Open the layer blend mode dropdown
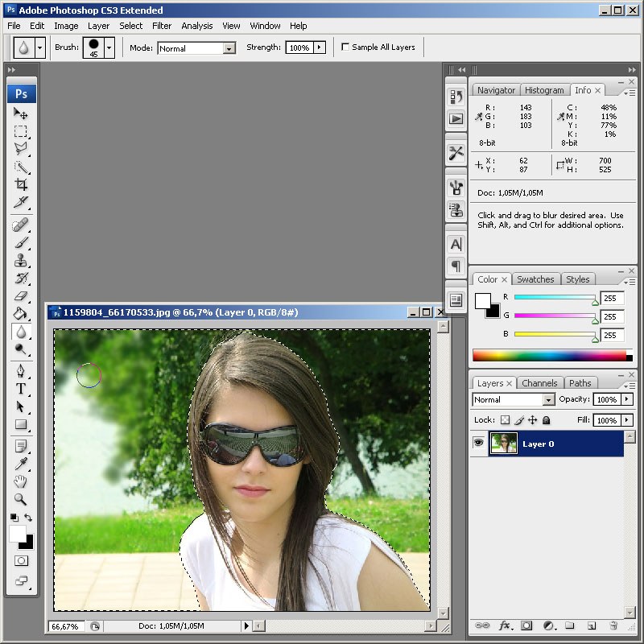 tap(548, 399)
